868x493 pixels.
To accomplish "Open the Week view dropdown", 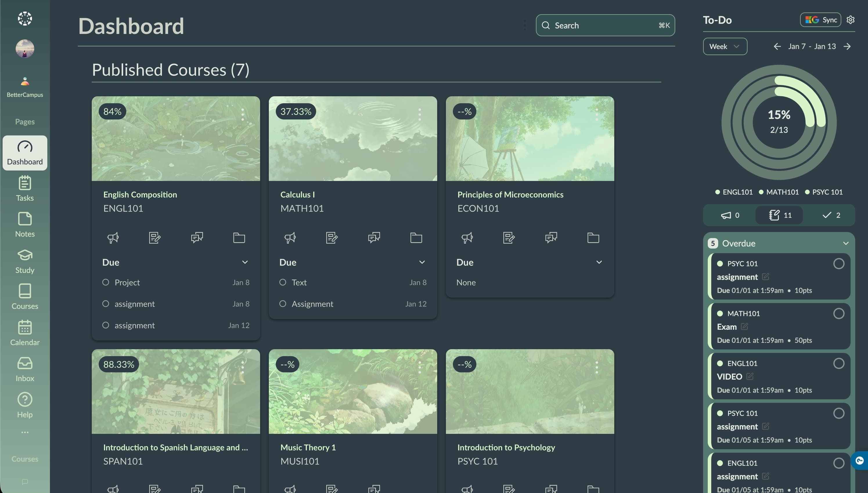I will tap(725, 46).
